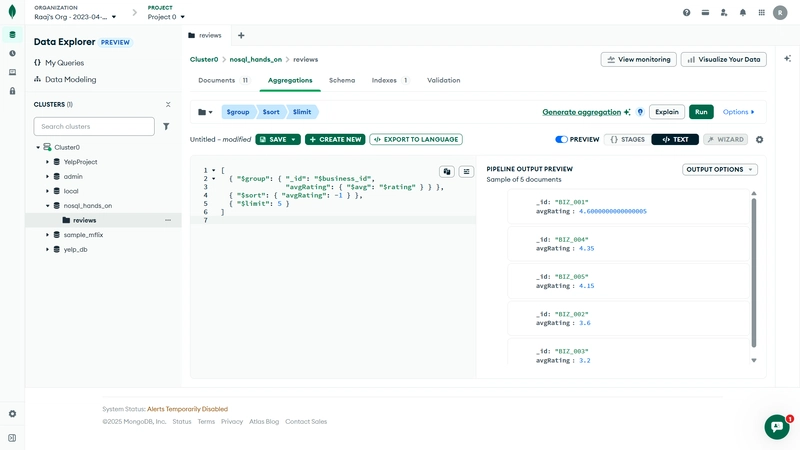The image size is (800, 450).
Task: Open the reviews collection ellipsis menu
Action: click(x=168, y=220)
